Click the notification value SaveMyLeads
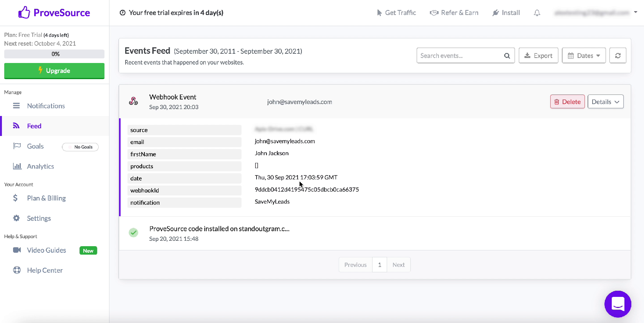Screen dimensions: 644x323 pos(272,201)
